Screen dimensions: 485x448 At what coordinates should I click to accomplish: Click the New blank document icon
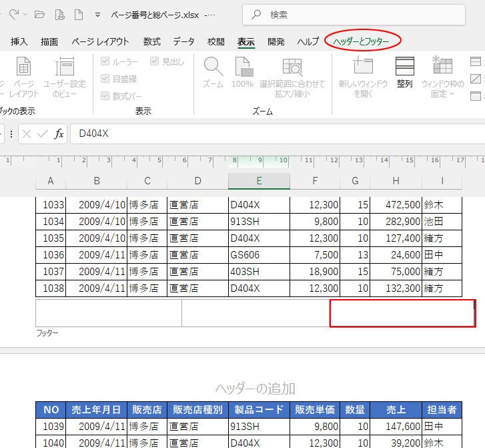79,15
